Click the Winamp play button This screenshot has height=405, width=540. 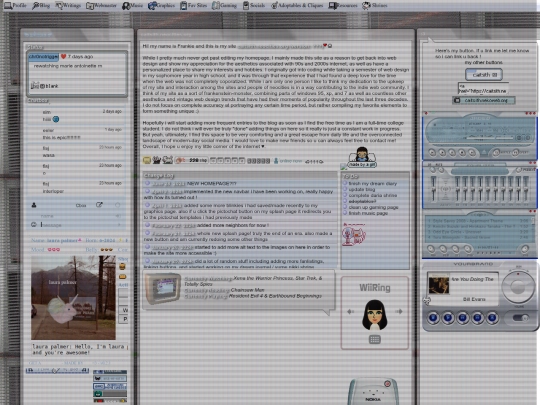coord(442,152)
